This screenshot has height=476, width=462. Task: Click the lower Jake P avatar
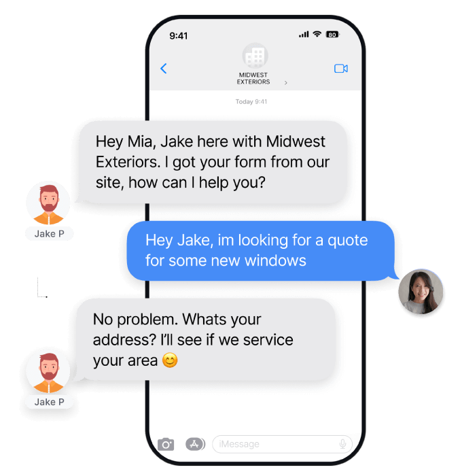pos(48,371)
